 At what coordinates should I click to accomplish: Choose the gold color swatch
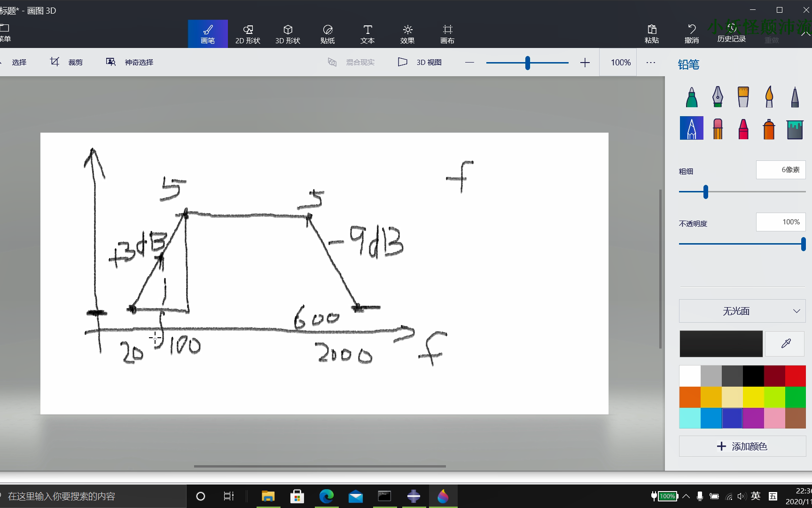711,397
